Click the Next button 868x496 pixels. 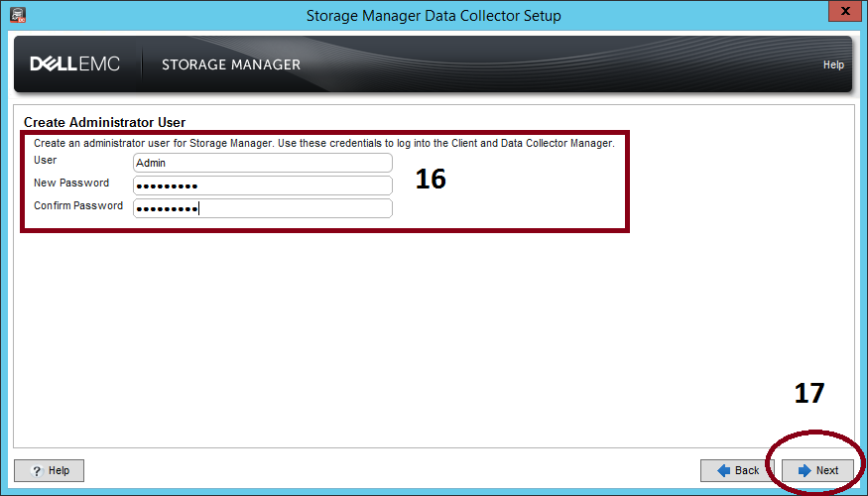coord(817,470)
